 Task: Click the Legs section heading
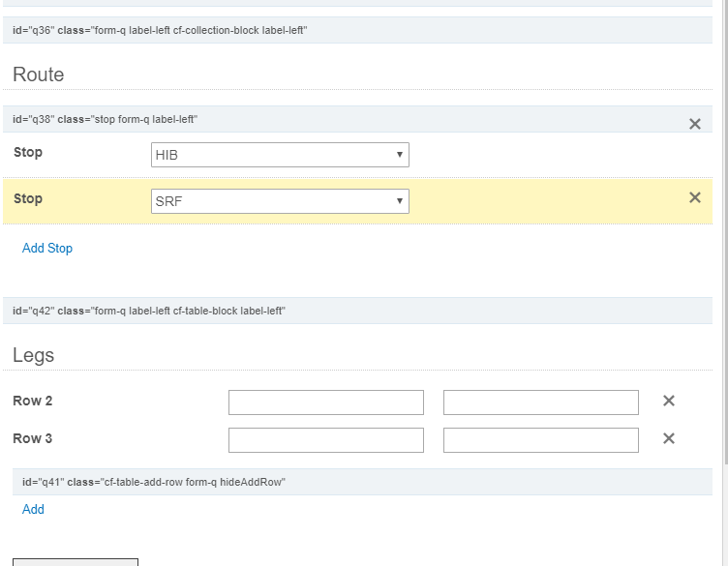pyautogui.click(x=34, y=355)
